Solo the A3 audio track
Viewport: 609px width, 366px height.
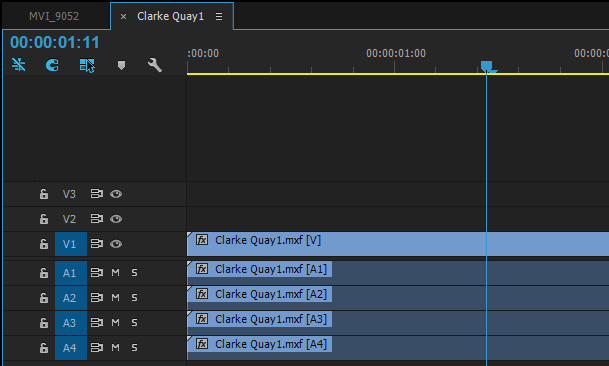click(x=134, y=322)
